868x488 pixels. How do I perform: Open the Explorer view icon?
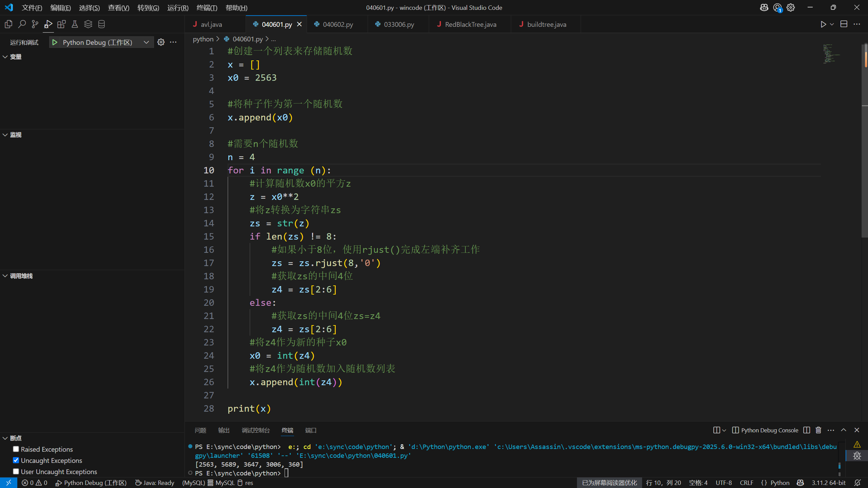coord(8,24)
